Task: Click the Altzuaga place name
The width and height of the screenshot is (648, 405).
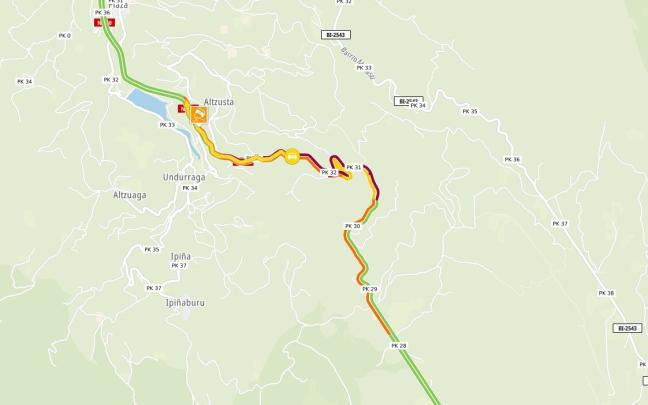Action: tap(129, 195)
